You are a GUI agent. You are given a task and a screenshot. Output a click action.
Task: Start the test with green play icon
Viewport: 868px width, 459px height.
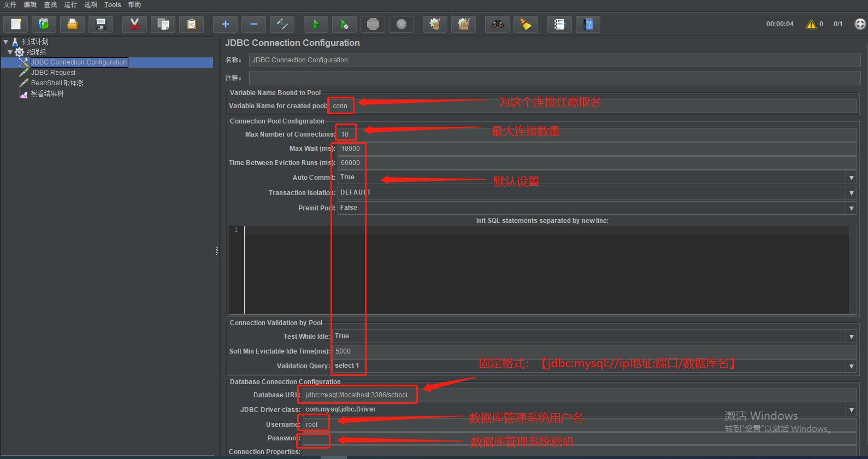click(316, 24)
